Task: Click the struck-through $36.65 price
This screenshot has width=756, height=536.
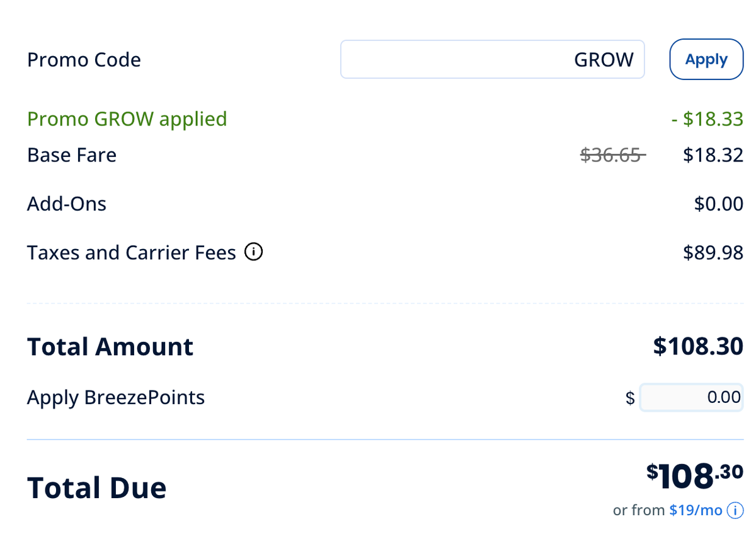Action: [x=612, y=154]
